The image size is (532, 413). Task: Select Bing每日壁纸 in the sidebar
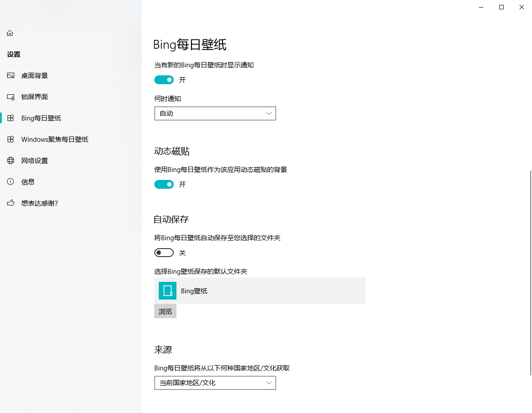click(71, 118)
